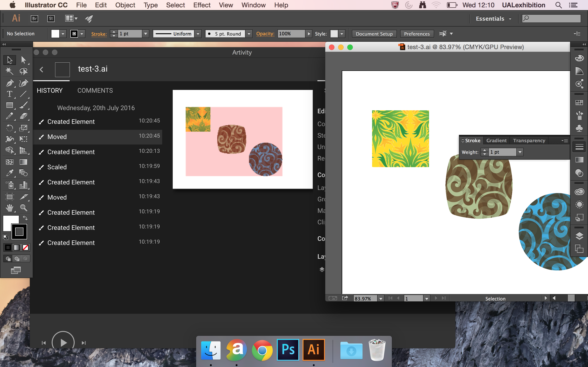Select the Hand tool
This screenshot has height=367, width=588.
click(9, 208)
